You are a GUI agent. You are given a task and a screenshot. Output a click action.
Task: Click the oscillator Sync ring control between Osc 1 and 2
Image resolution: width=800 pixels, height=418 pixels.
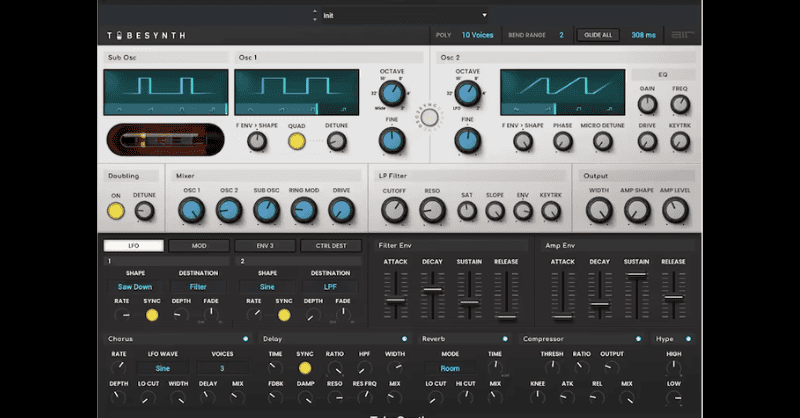tap(430, 118)
